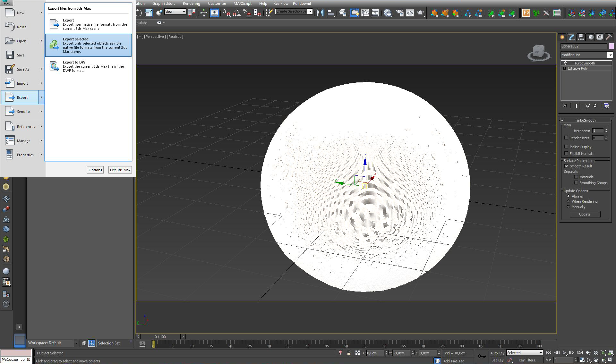616x364 pixels.
Task: Click the Play Animation button
Action: point(564,353)
